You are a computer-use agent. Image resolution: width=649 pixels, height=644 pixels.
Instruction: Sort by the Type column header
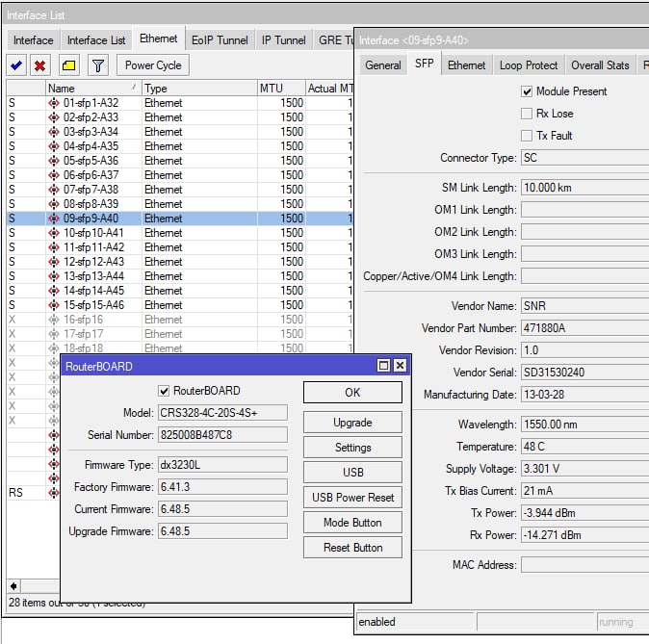tap(199, 89)
